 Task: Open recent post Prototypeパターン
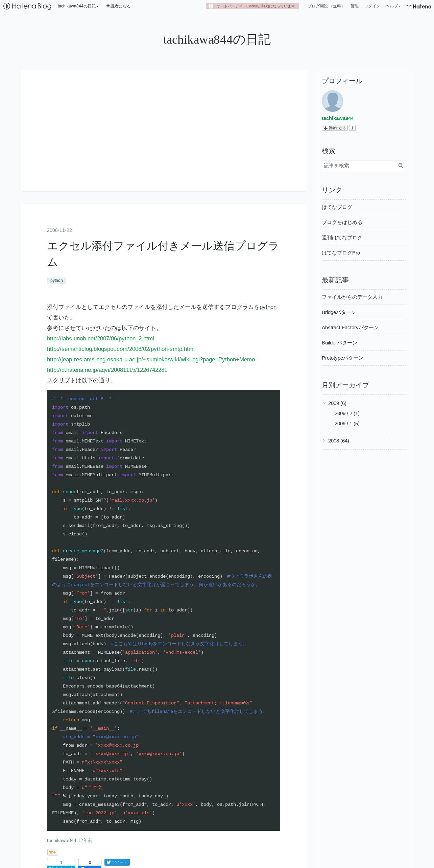coord(342,358)
